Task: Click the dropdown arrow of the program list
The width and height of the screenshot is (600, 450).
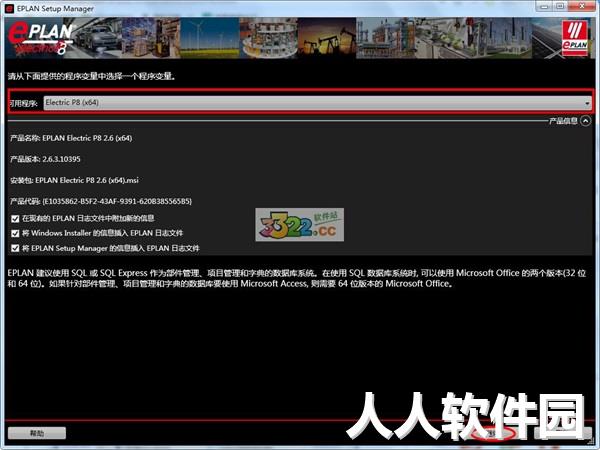Action: pos(587,103)
